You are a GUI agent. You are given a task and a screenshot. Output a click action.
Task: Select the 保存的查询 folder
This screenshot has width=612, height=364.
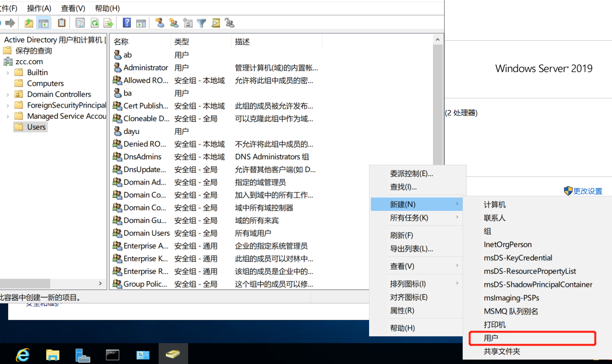(27, 51)
